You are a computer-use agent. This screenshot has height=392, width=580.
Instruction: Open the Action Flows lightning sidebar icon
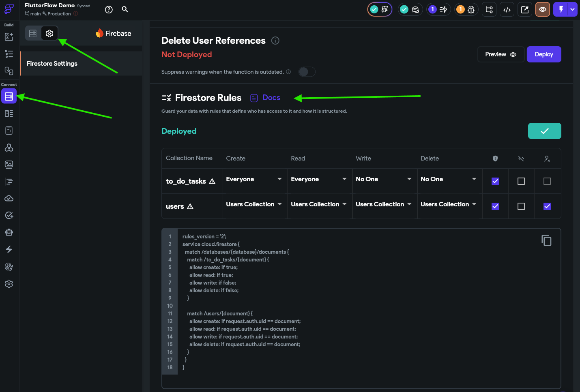click(x=9, y=249)
